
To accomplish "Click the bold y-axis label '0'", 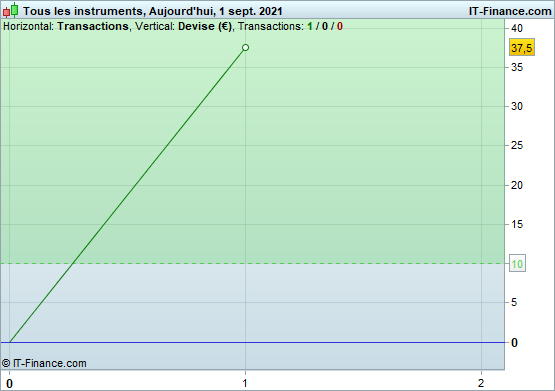I will (514, 343).
